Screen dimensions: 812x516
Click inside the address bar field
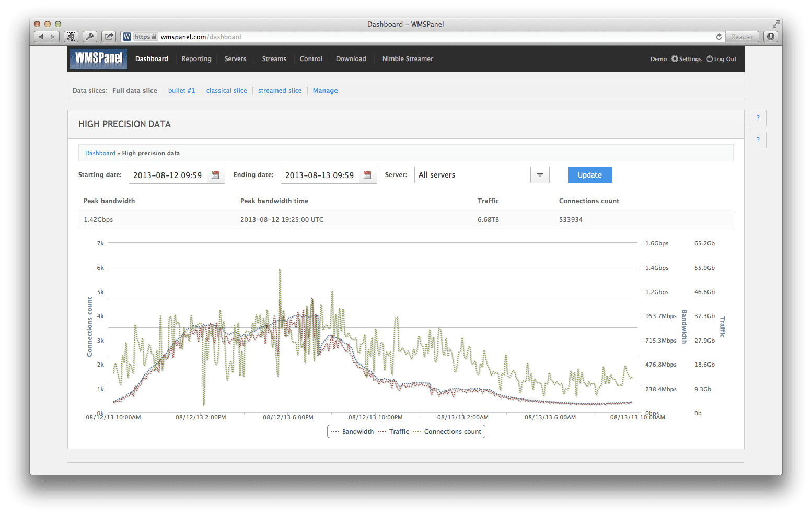(x=366, y=37)
